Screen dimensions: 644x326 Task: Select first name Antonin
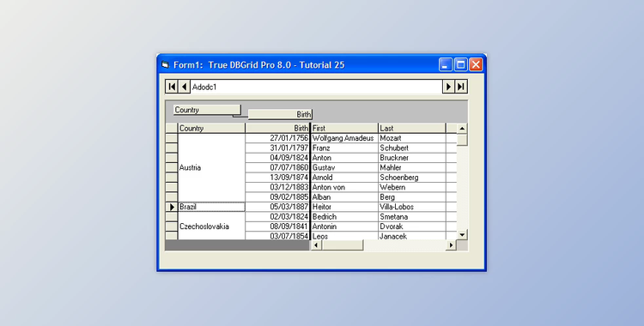tap(344, 227)
